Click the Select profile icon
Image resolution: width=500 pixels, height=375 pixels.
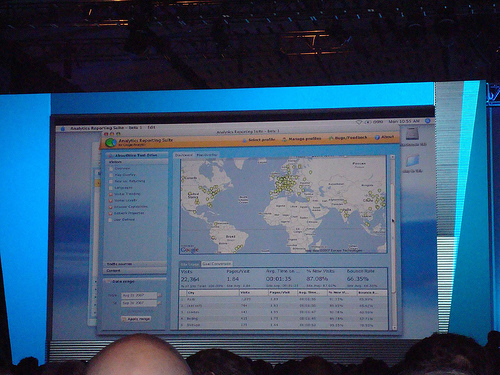[245, 140]
